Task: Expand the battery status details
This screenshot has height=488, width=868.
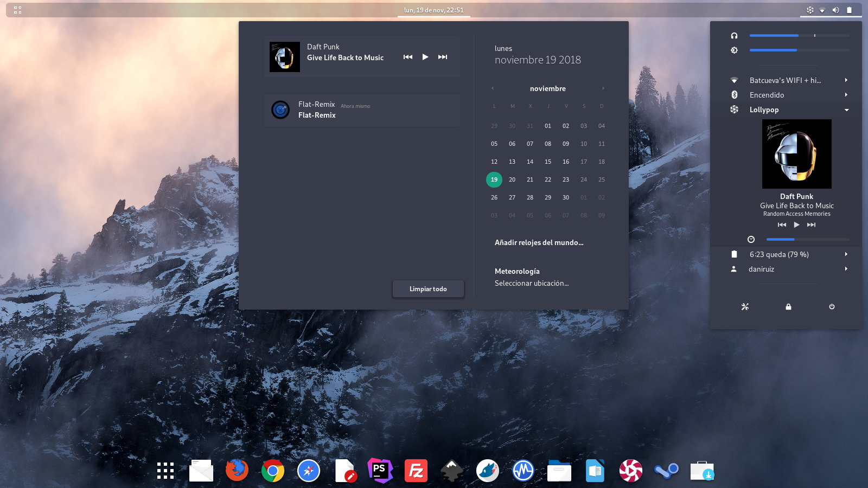Action: [846, 254]
